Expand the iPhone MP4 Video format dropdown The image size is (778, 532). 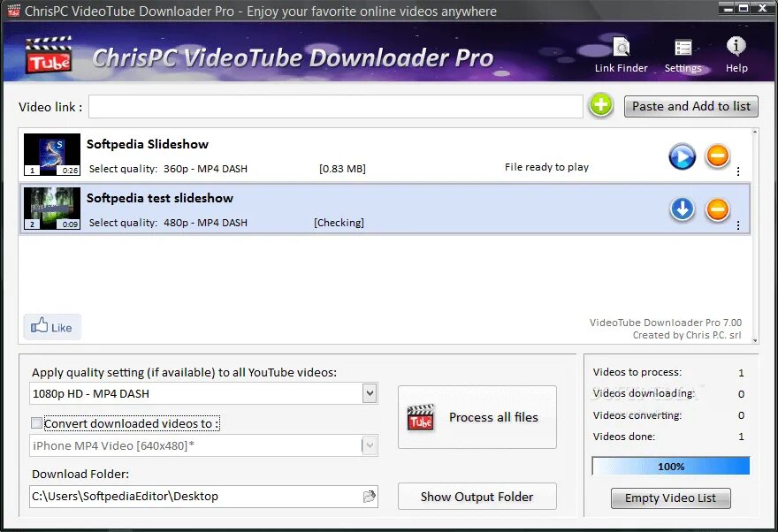[x=370, y=445]
